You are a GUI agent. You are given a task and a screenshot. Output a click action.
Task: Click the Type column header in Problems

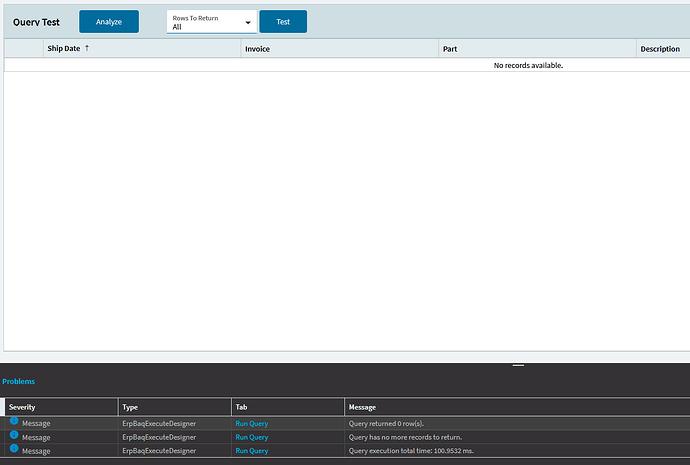[x=130, y=407]
